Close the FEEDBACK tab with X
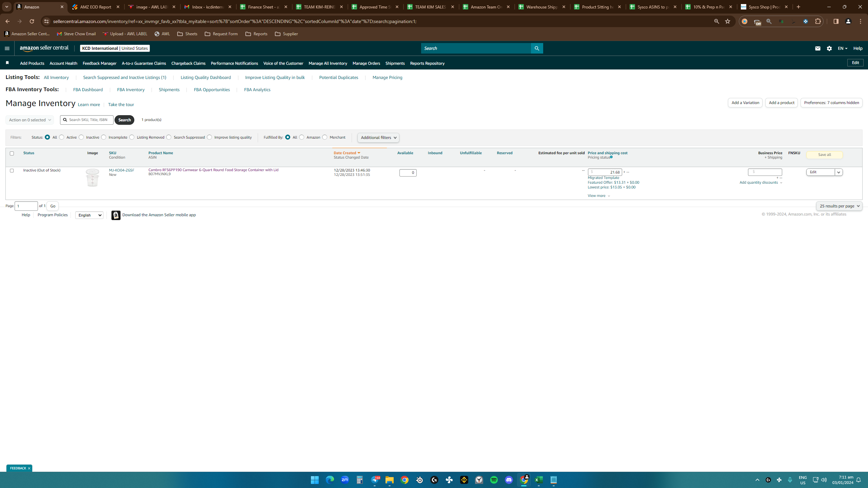Viewport: 868px width, 488px height. click(x=29, y=468)
